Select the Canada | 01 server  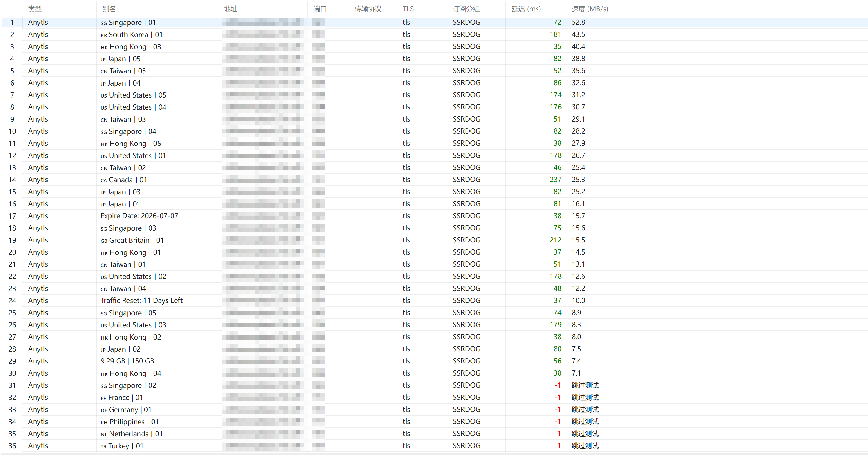[434, 180]
